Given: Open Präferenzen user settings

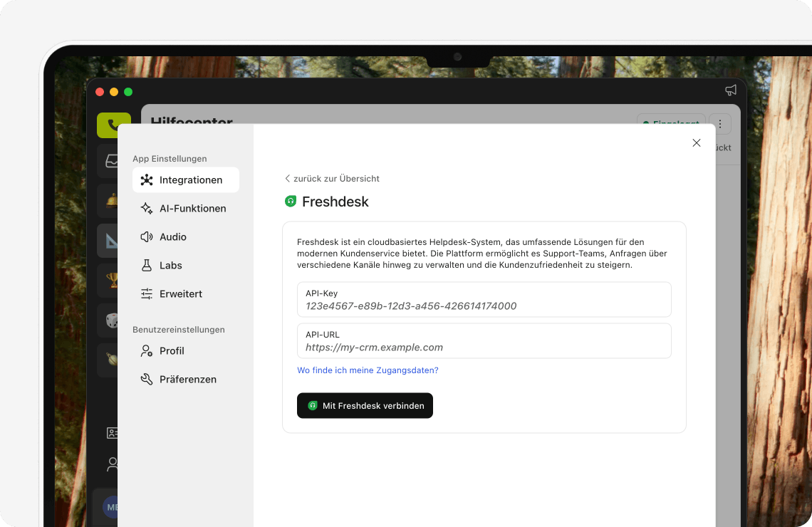Looking at the screenshot, I should tap(186, 380).
